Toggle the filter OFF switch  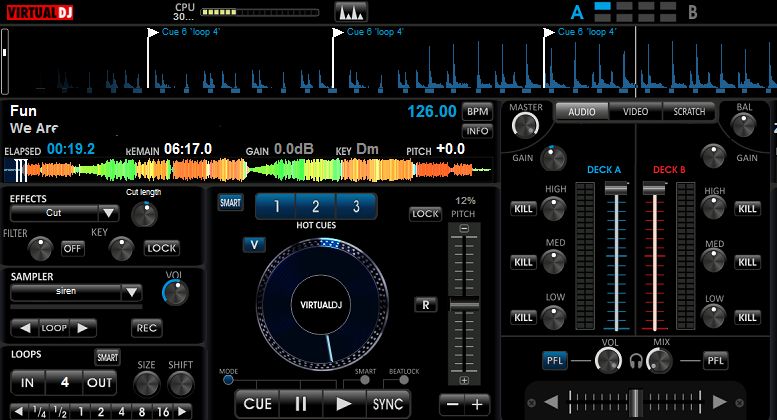point(73,248)
